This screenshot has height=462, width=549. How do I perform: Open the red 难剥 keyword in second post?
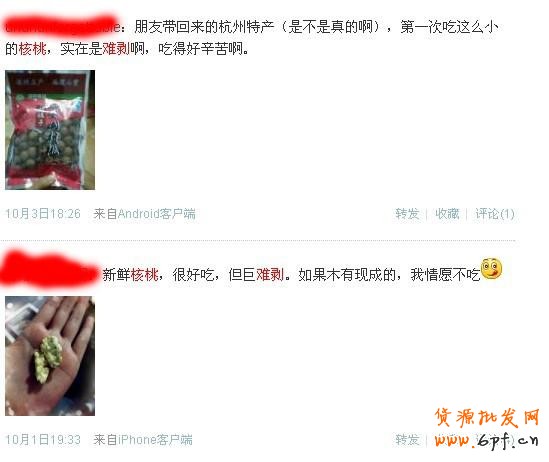tap(270, 274)
